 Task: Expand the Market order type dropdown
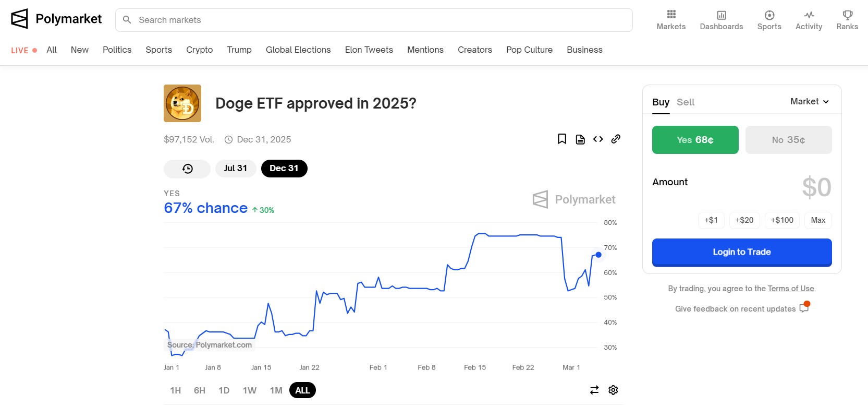(810, 102)
